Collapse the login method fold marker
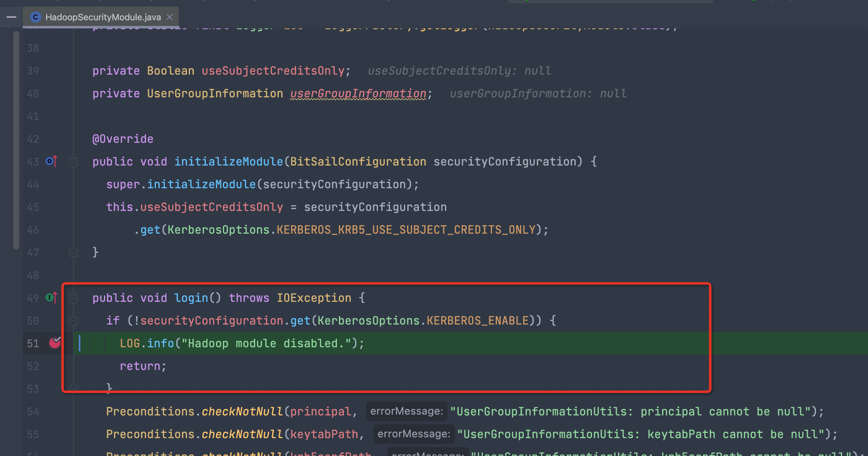Screen dimensions: 868x456 (x=73, y=299)
